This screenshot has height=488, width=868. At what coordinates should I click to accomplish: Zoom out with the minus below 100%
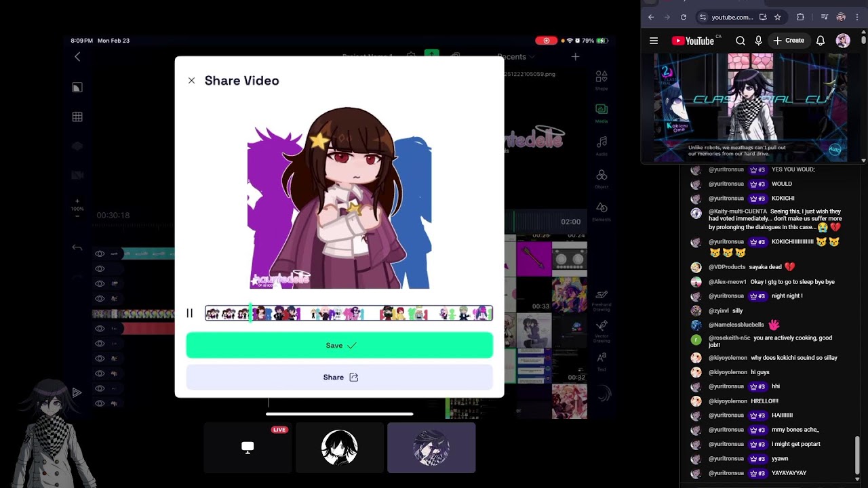click(x=77, y=216)
